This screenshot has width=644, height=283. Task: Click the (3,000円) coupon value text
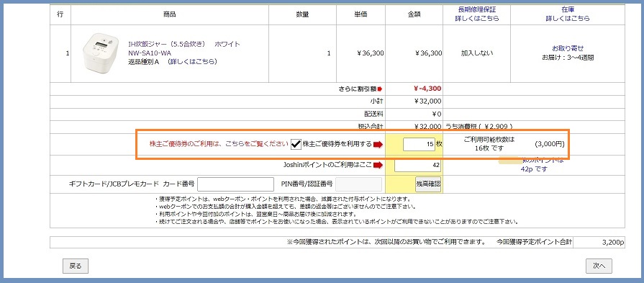(x=550, y=144)
